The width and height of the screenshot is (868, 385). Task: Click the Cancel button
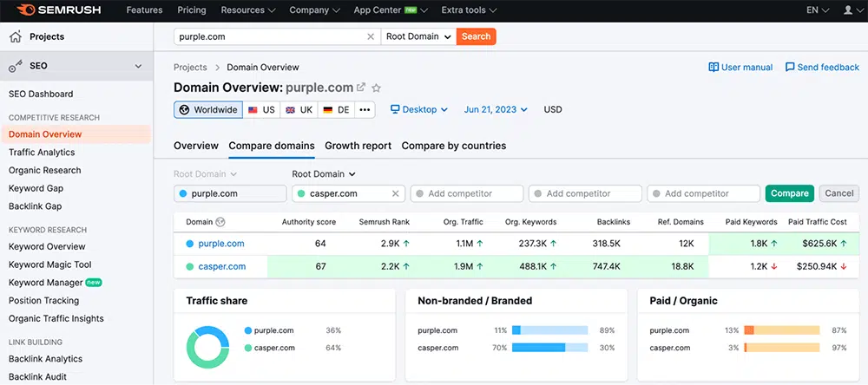point(839,193)
